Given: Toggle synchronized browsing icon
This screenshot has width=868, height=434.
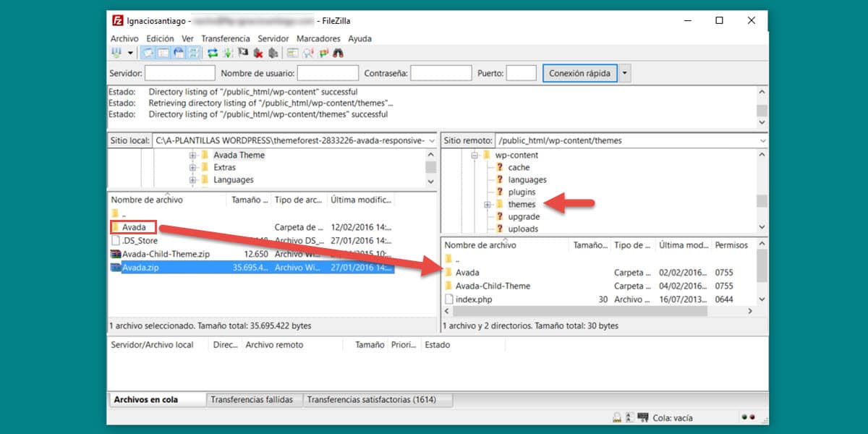Looking at the screenshot, I should click(x=323, y=53).
